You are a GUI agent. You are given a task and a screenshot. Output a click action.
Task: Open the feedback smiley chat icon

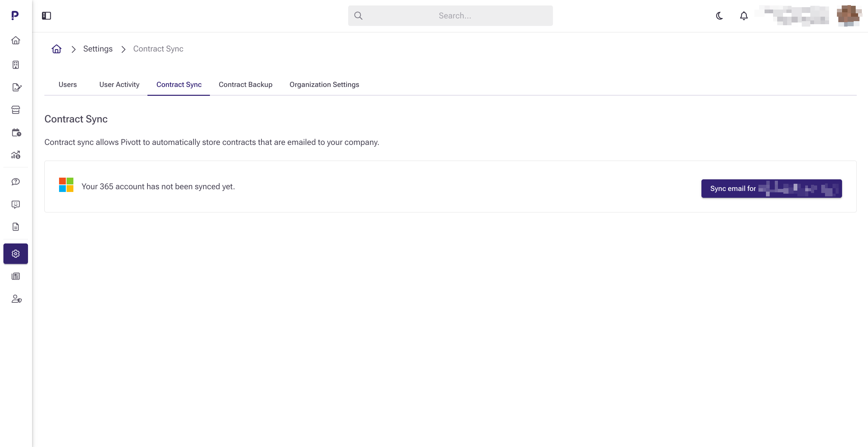click(16, 204)
